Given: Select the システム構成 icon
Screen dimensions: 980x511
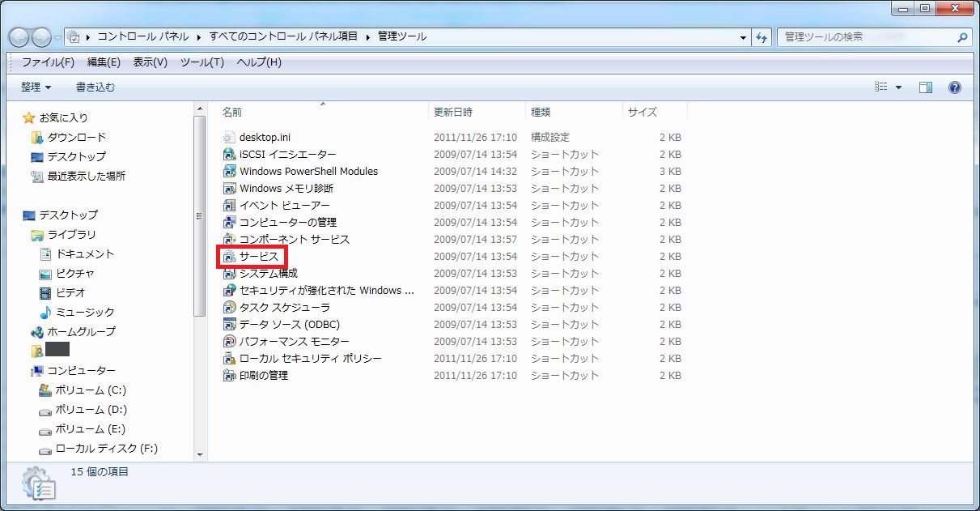Looking at the screenshot, I should [229, 274].
